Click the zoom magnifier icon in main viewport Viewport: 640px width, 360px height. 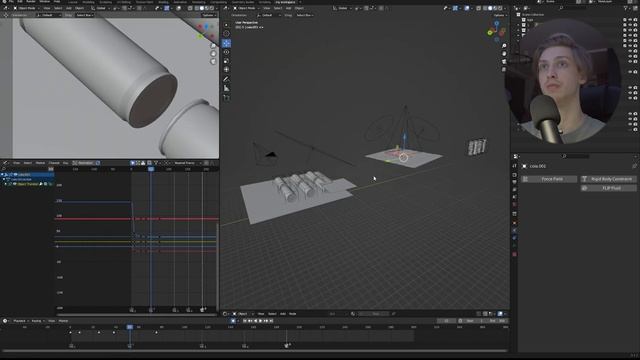point(504,46)
